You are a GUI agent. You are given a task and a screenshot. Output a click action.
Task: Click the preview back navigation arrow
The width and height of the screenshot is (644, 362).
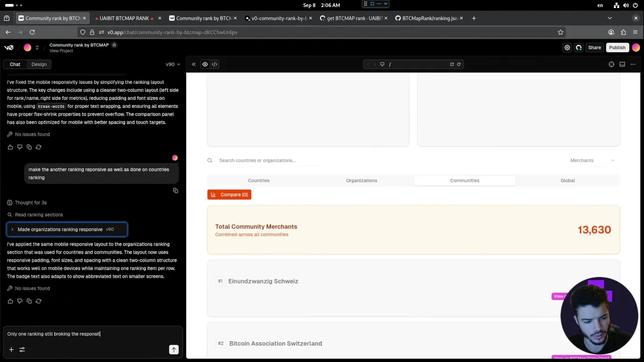368,64
